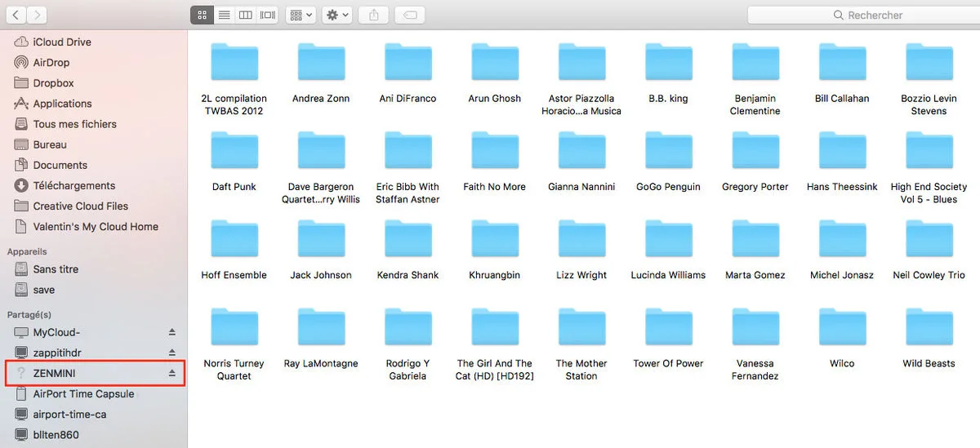Click the share toolbar button
Screen dimensions: 980x448
[374, 15]
